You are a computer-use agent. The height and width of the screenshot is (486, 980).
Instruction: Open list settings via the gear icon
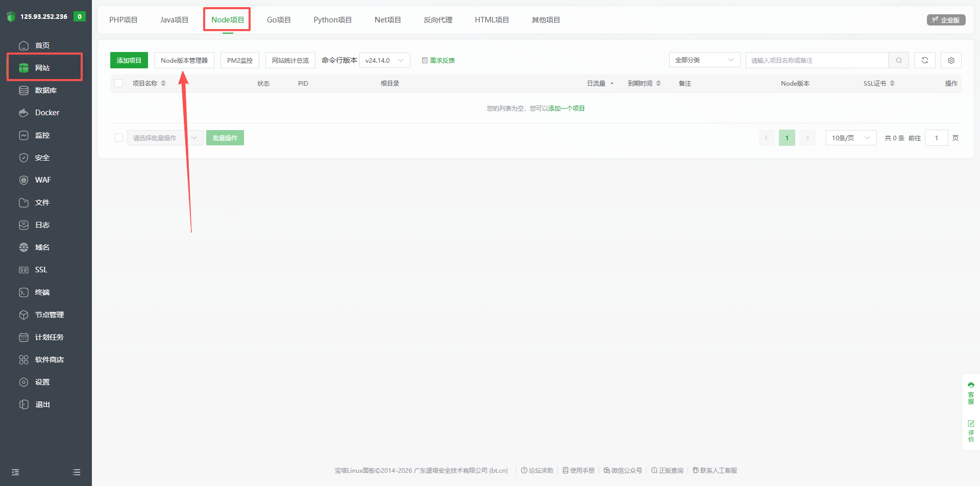pyautogui.click(x=950, y=60)
